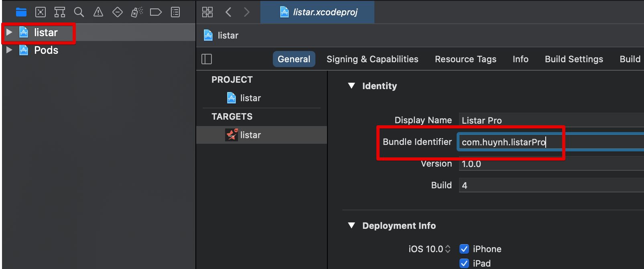Open the Build Settings tab

tap(574, 59)
